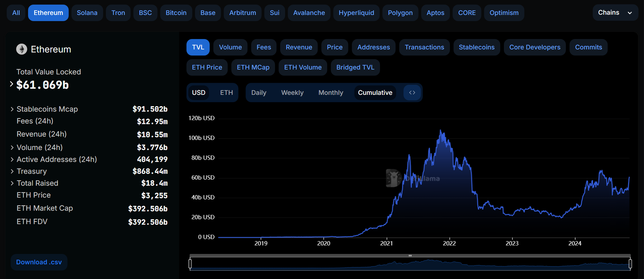This screenshot has height=279, width=644.
Task: Toggle the Price chart metric
Action: click(334, 47)
